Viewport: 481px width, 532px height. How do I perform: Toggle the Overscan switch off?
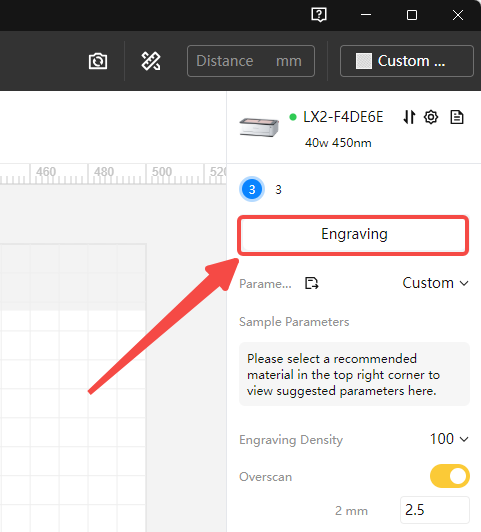pyautogui.click(x=450, y=476)
